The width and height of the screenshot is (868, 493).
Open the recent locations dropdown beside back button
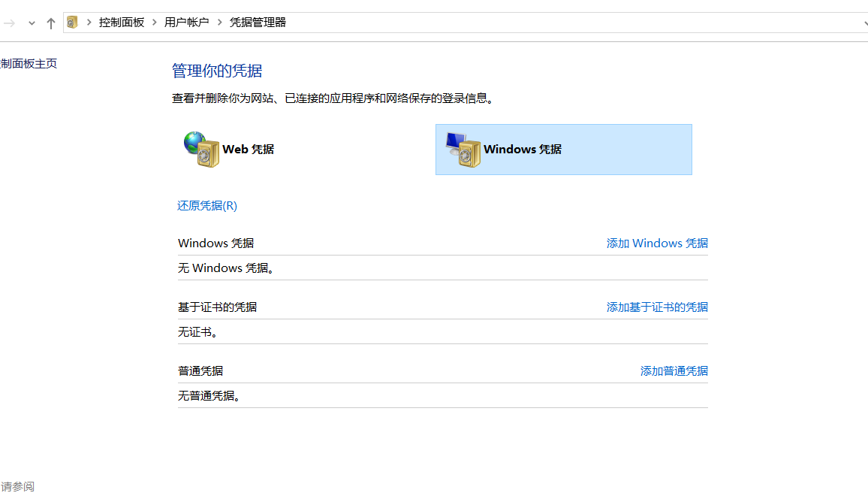(30, 23)
